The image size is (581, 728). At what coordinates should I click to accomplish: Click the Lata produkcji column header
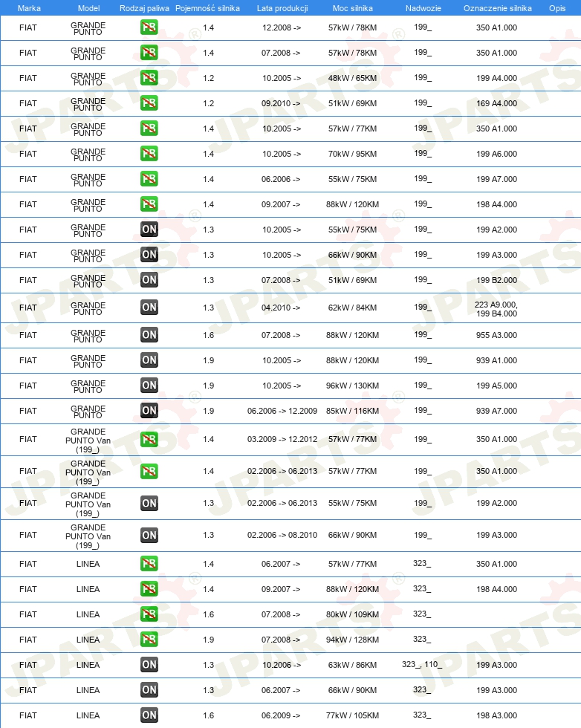tap(282, 8)
